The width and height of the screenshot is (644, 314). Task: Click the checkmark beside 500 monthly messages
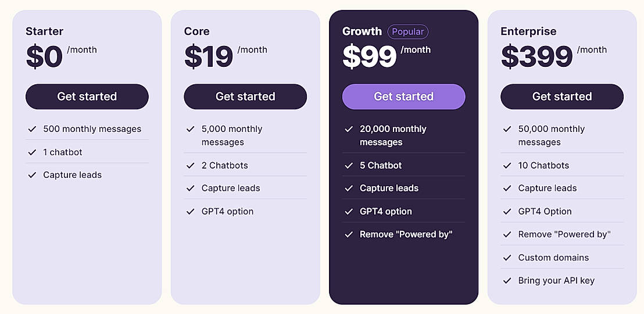(x=32, y=129)
